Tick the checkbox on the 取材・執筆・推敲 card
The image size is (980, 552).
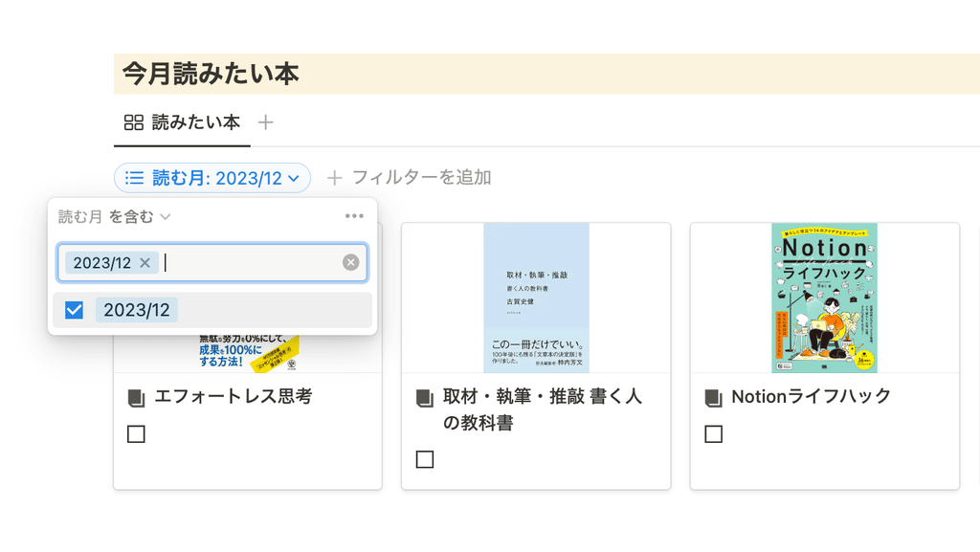click(x=424, y=459)
